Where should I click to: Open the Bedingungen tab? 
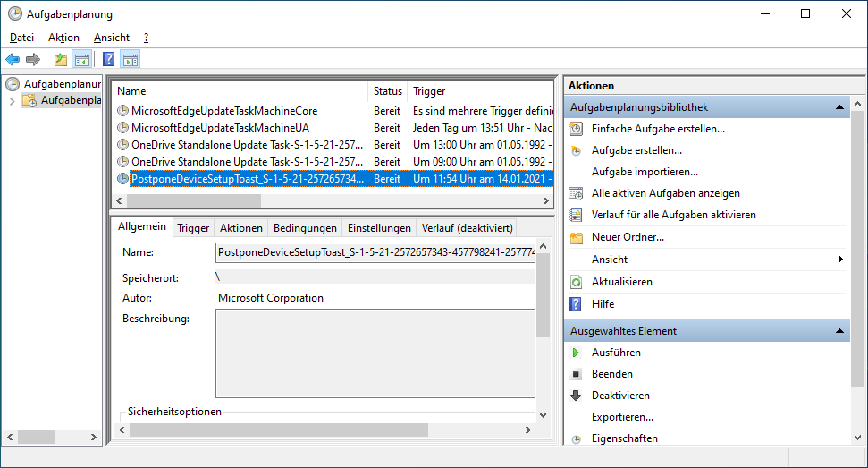[305, 228]
